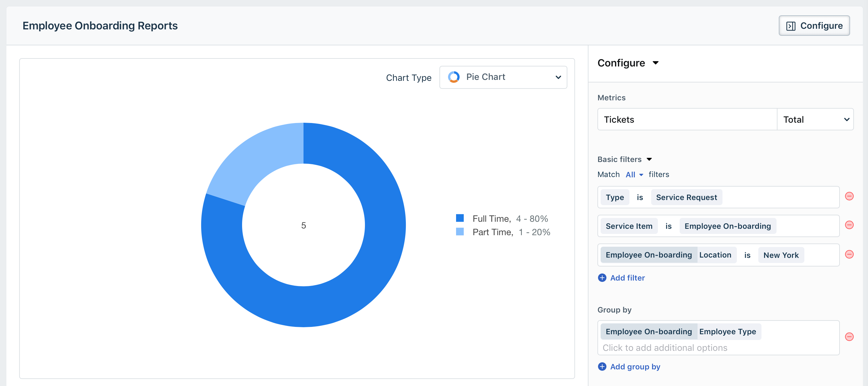The width and height of the screenshot is (868, 386).
Task: Click the Add filter link
Action: coord(627,278)
